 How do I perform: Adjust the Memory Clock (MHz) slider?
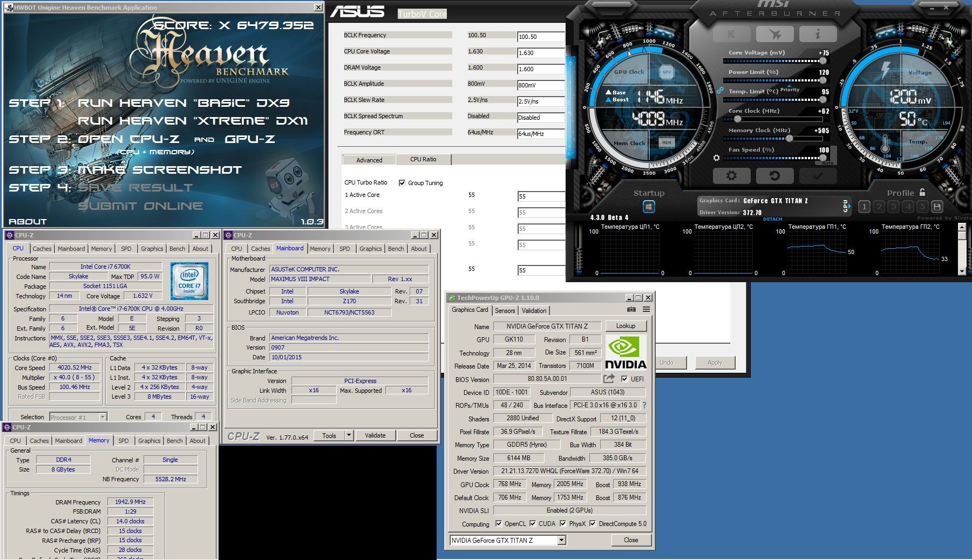pyautogui.click(x=790, y=139)
